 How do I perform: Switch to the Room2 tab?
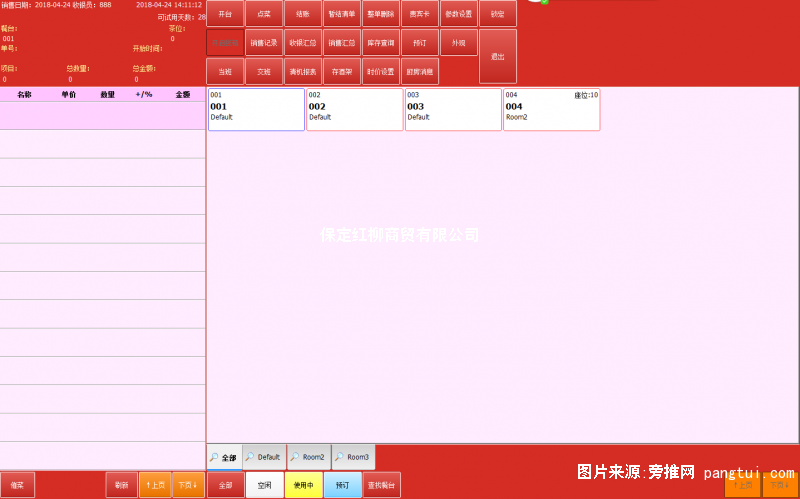pos(309,457)
